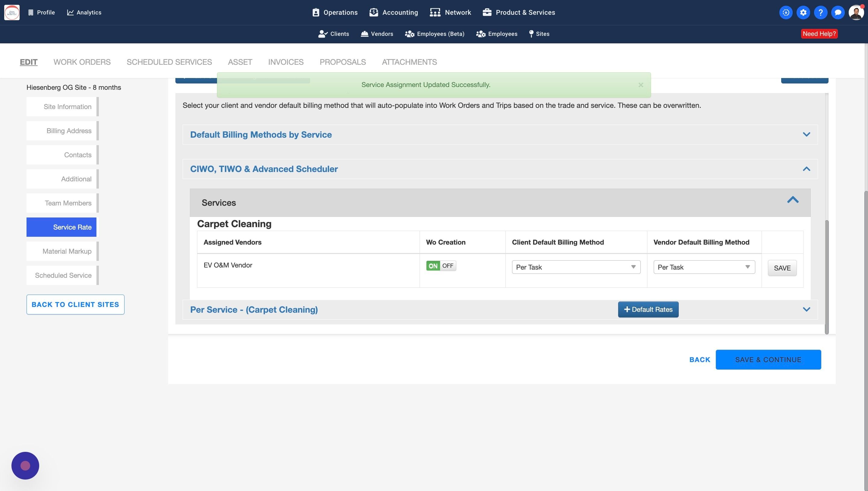Dismiss the success notification banner
The height and width of the screenshot is (491, 868).
tap(641, 85)
